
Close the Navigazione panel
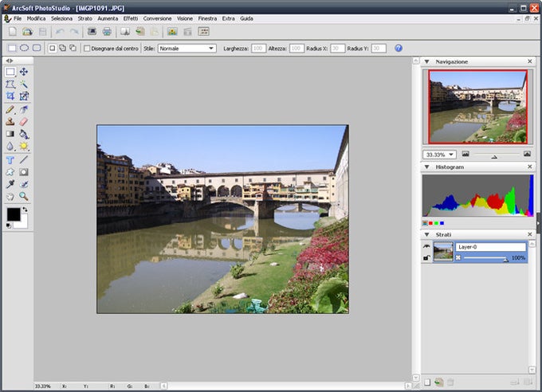tap(530, 61)
